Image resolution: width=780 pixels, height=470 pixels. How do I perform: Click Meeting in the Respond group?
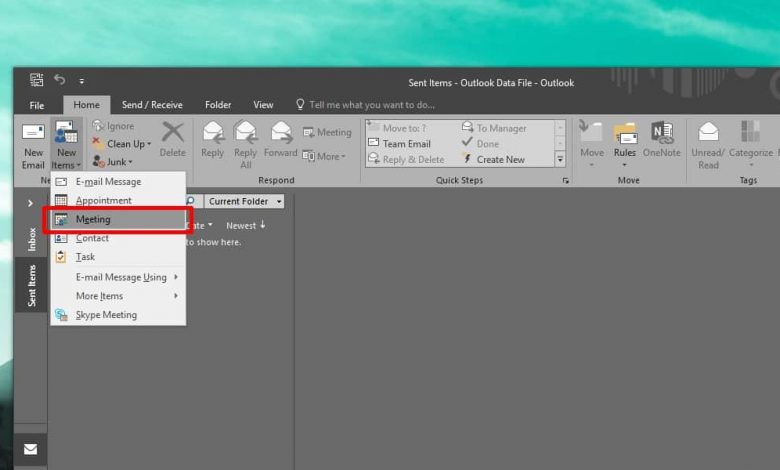click(327, 132)
